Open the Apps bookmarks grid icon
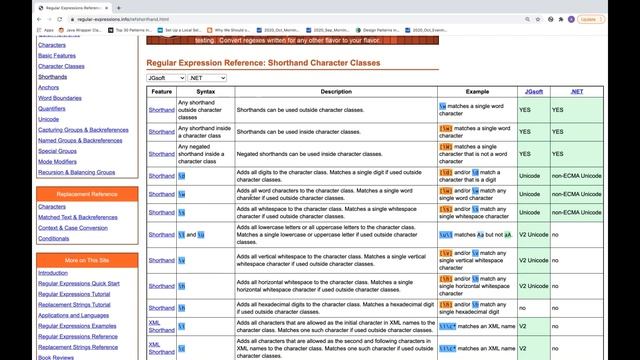The width and height of the screenshot is (640, 360). [45, 30]
